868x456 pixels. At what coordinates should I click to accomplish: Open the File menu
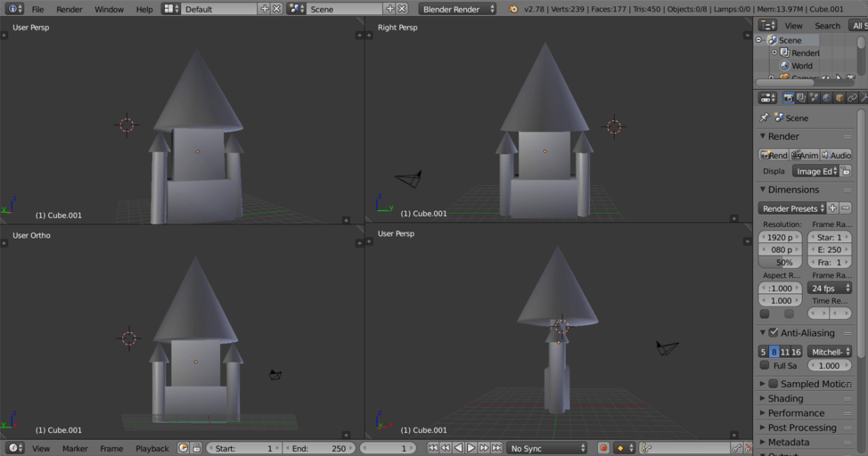click(37, 10)
